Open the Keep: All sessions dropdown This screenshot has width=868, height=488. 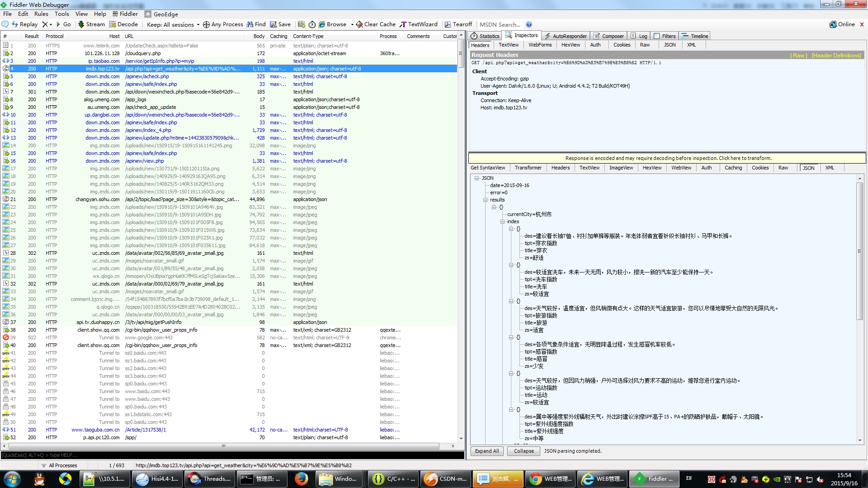pyautogui.click(x=173, y=24)
